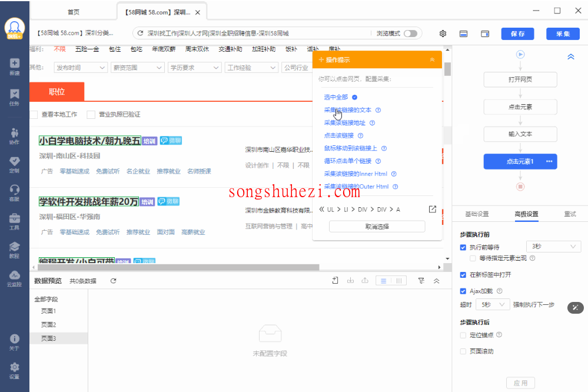Click the filter icon in data preview toolbar

tap(421, 281)
